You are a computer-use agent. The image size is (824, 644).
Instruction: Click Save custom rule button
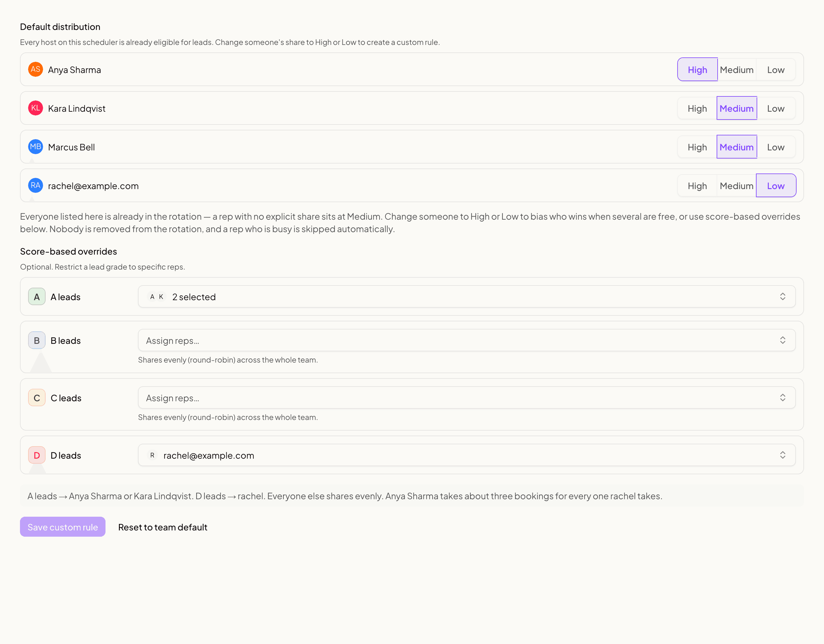[x=63, y=527]
